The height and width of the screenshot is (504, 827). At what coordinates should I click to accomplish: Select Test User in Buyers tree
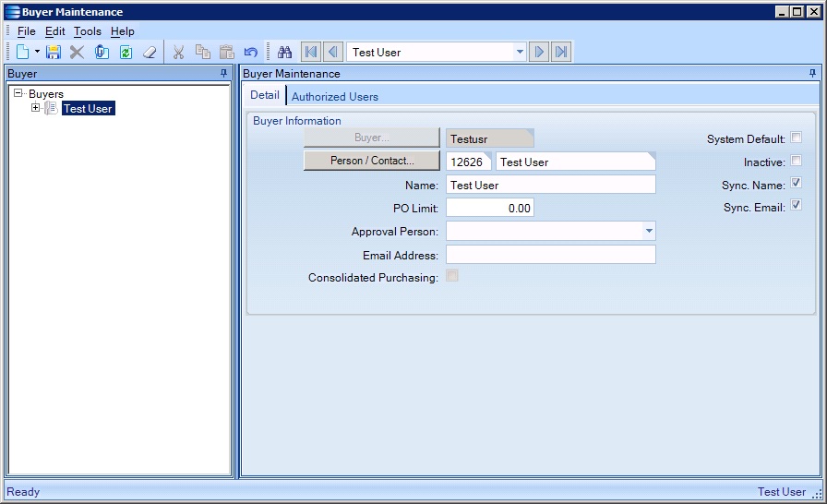[x=88, y=109]
